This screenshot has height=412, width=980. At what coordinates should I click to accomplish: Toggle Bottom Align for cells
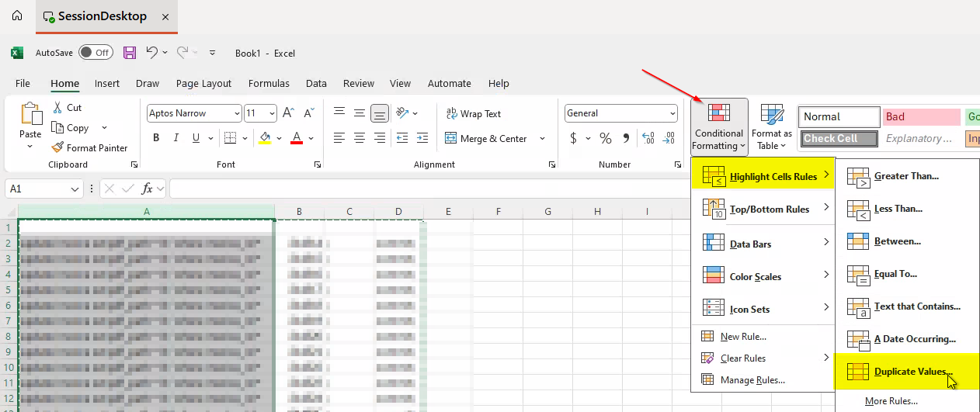(x=380, y=113)
